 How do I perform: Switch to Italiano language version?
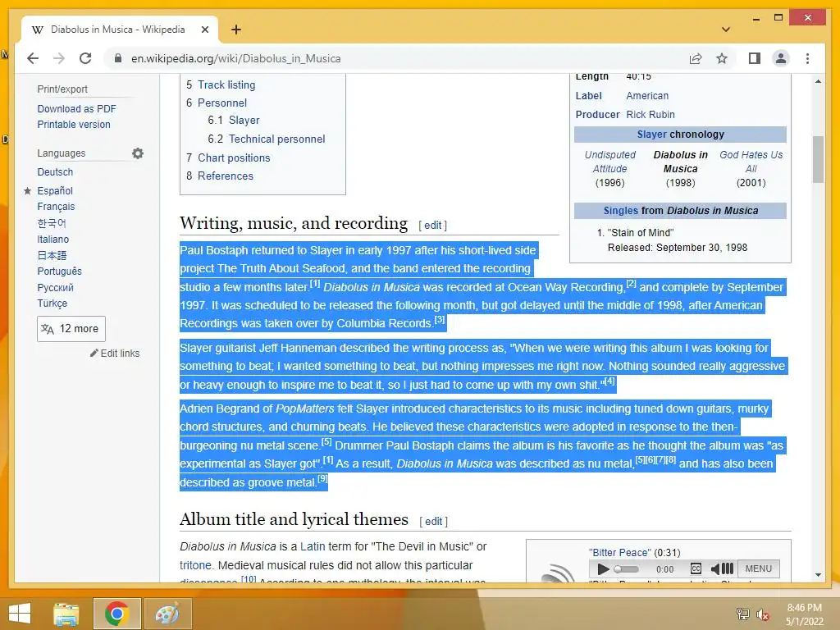pyautogui.click(x=53, y=239)
